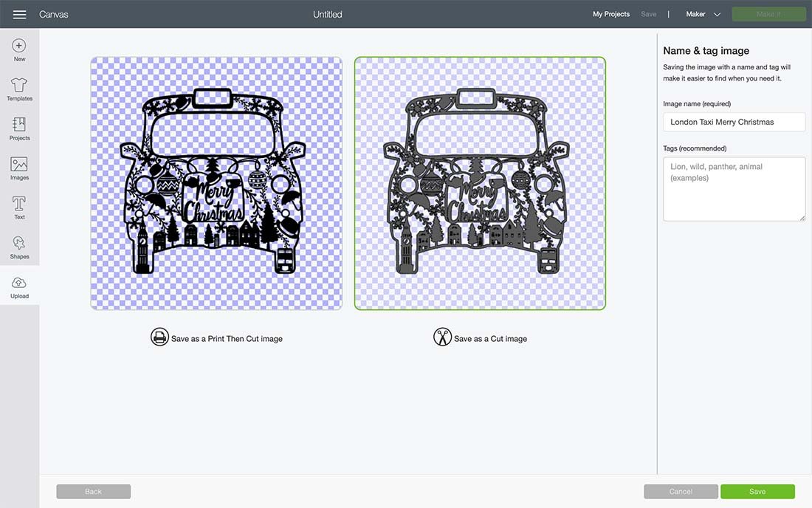
Task: Click the Save link in top bar
Action: (648, 15)
